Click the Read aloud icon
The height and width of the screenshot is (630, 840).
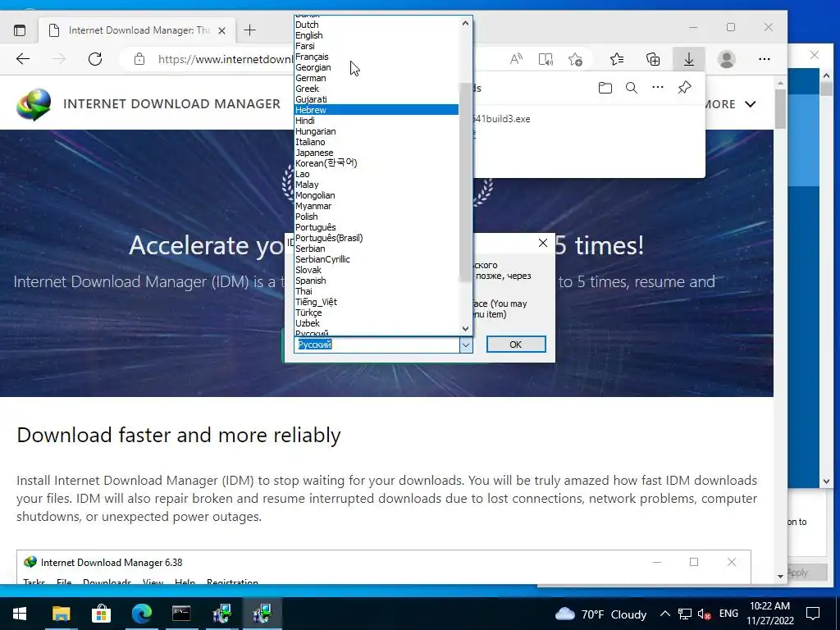516,59
